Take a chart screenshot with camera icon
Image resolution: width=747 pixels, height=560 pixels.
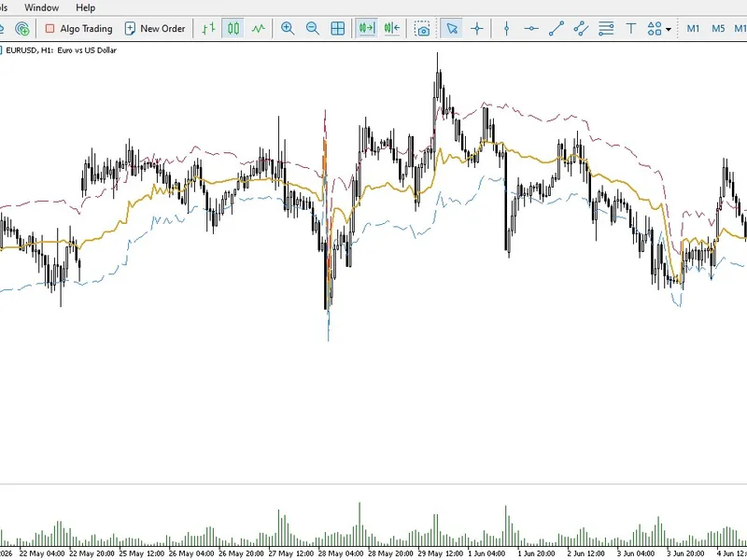[x=422, y=29]
